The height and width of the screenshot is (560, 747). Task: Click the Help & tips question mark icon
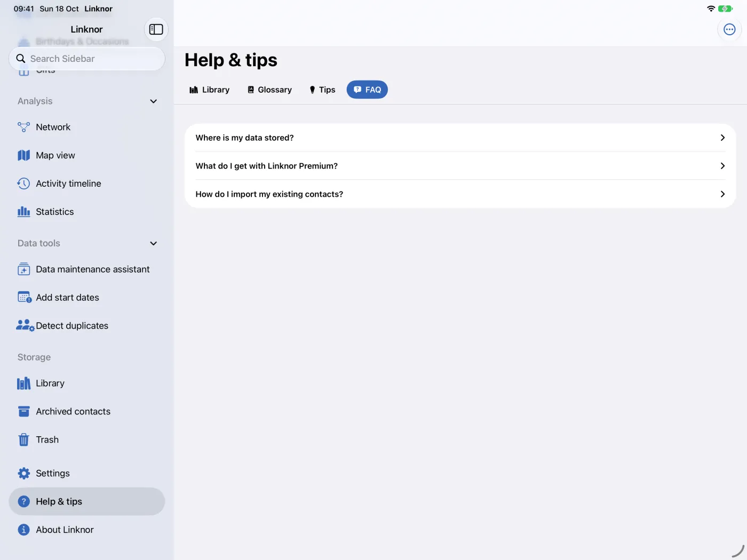pos(23,502)
